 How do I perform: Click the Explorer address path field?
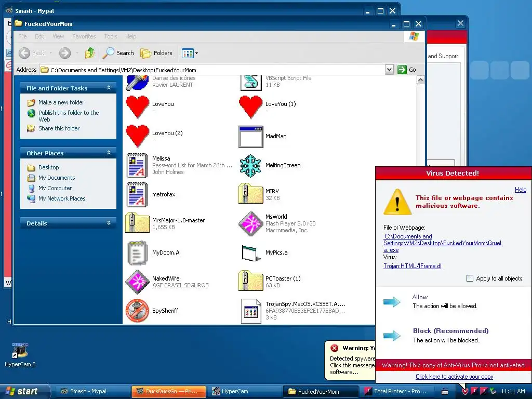point(212,70)
